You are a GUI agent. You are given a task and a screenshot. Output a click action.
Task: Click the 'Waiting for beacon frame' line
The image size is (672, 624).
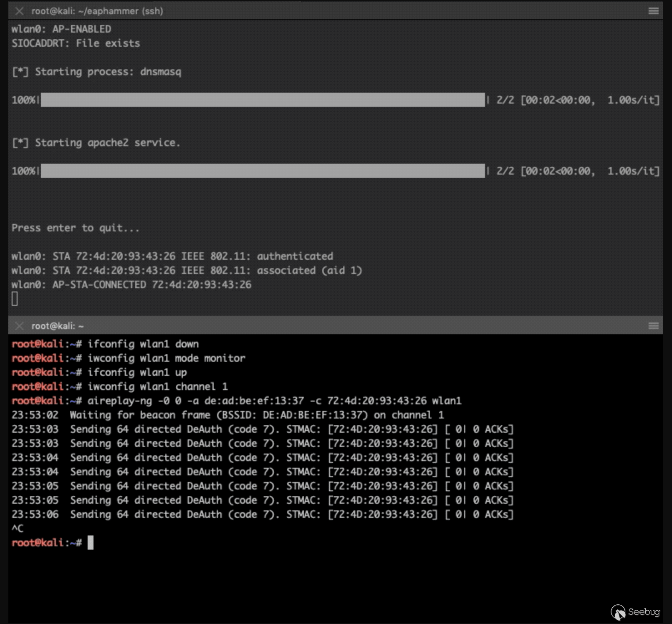(x=228, y=415)
